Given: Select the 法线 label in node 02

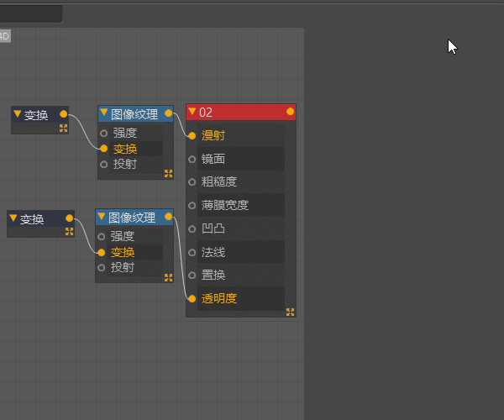Looking at the screenshot, I should click(213, 252).
